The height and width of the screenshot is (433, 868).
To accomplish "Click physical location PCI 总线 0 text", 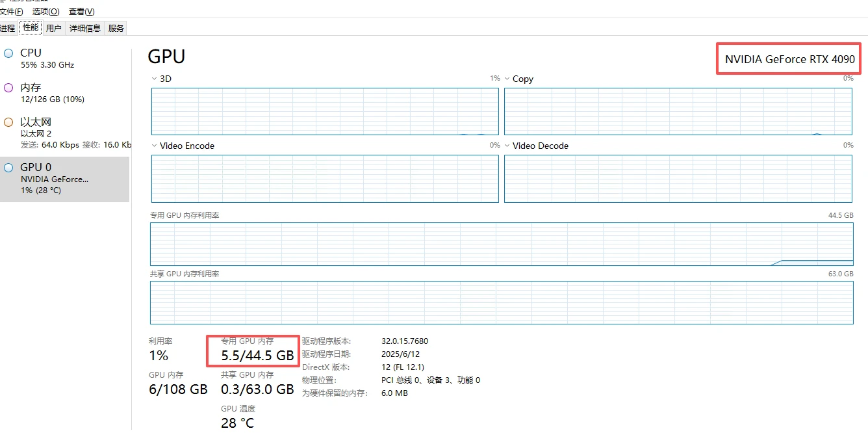I will click(x=431, y=380).
